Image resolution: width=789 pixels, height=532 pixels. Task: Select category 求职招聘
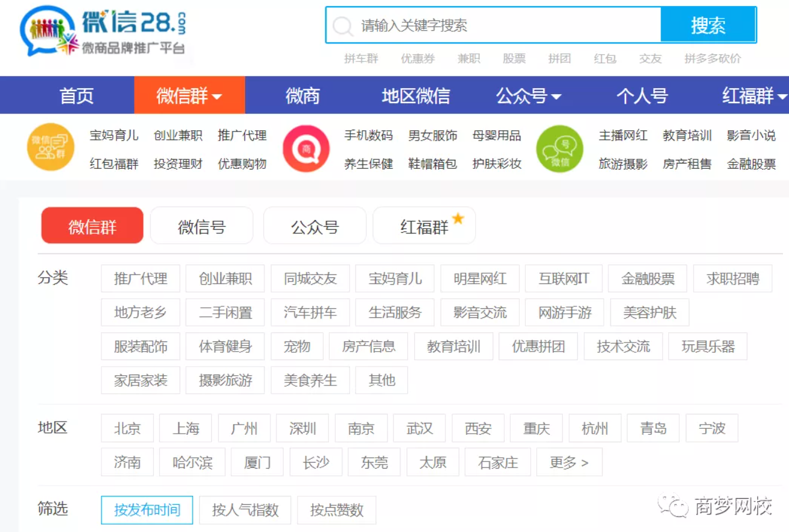pos(733,279)
